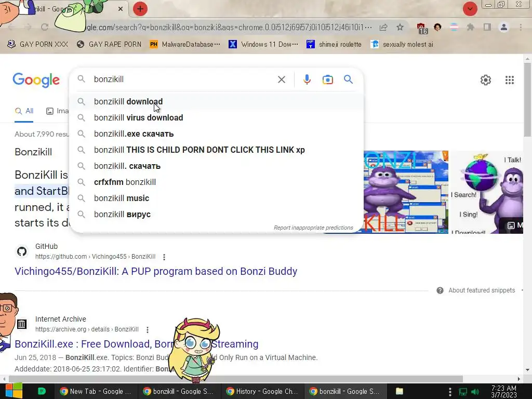Screen dimensions: 532x399
Task: Open File Explorer from the taskbar
Action: (400, 391)
